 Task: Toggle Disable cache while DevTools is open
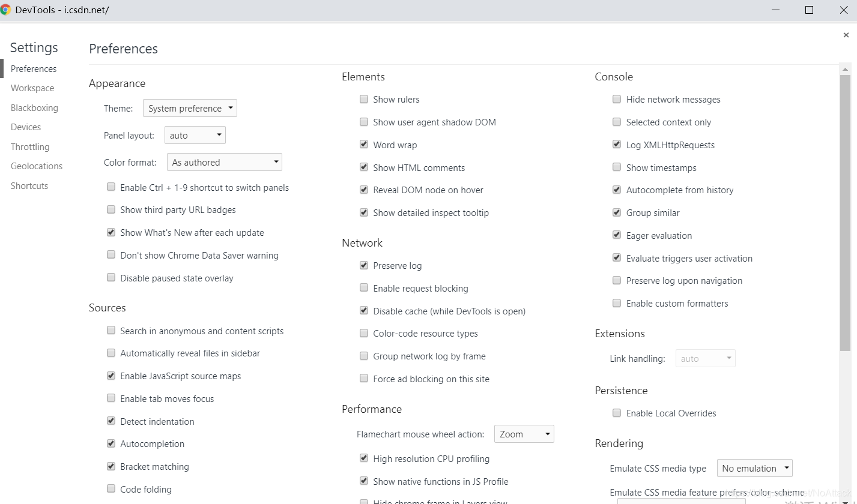[x=364, y=311]
